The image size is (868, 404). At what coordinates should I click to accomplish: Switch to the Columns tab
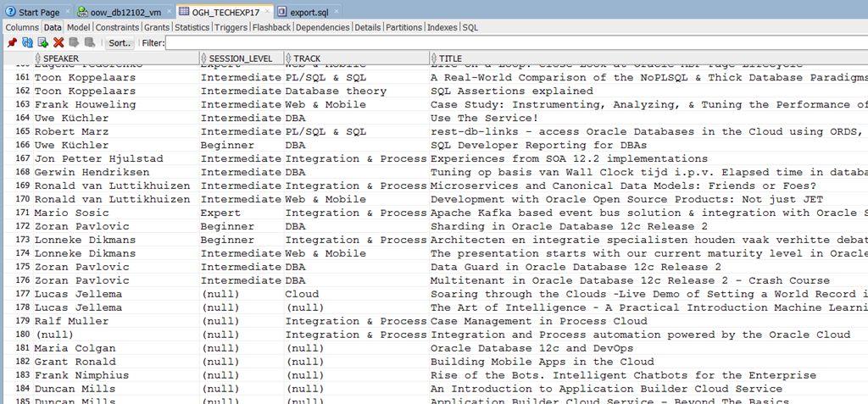(x=22, y=27)
